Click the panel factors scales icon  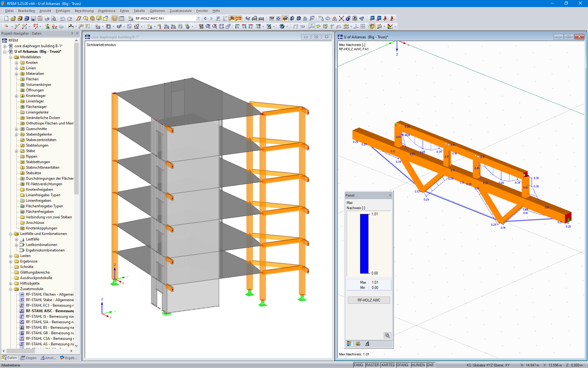point(358,344)
